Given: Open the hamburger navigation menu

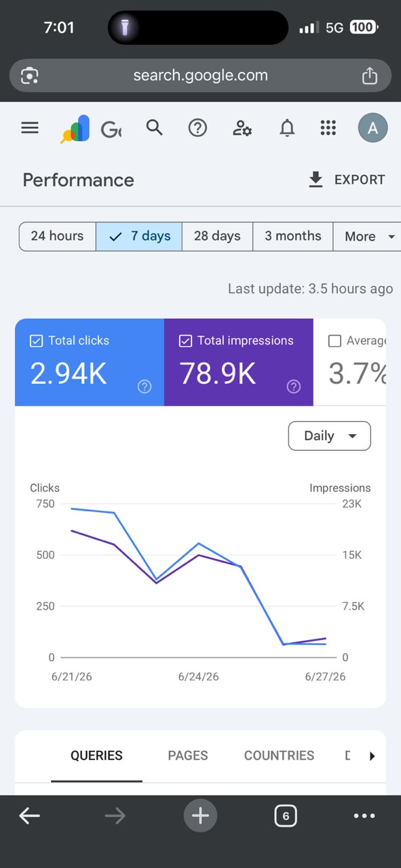Looking at the screenshot, I should click(30, 127).
